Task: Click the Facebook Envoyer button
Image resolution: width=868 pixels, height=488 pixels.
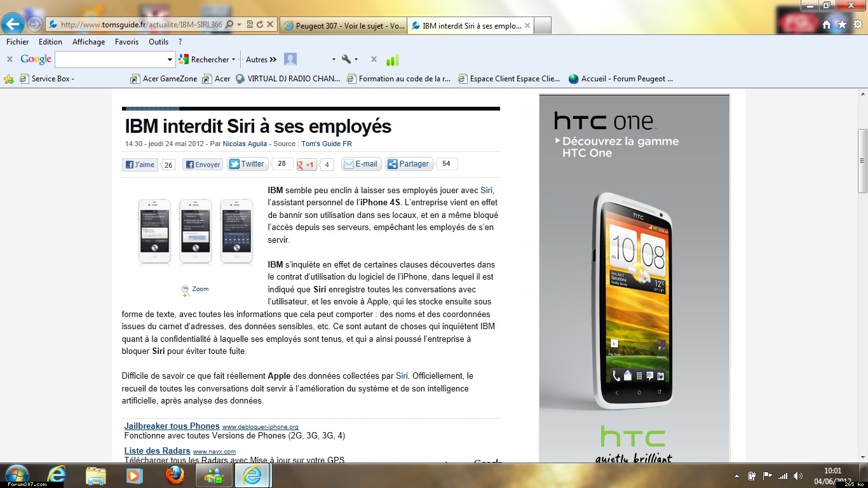Action: click(x=203, y=165)
